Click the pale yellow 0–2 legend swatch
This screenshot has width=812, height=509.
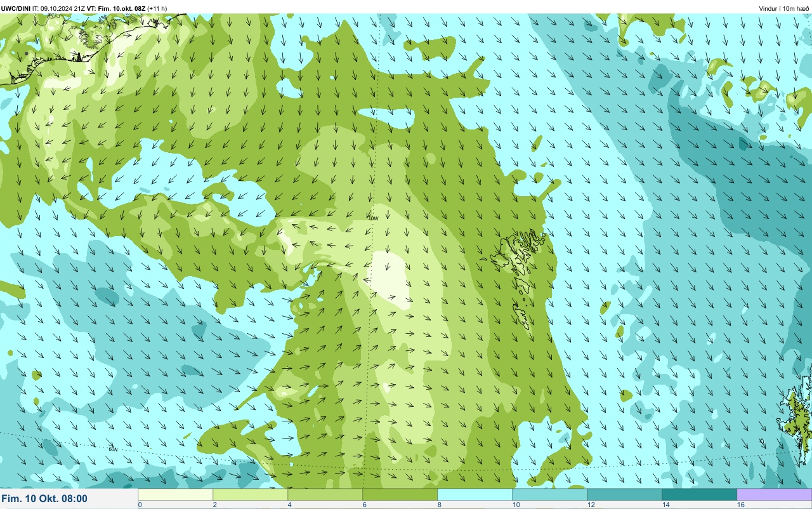coord(175,494)
